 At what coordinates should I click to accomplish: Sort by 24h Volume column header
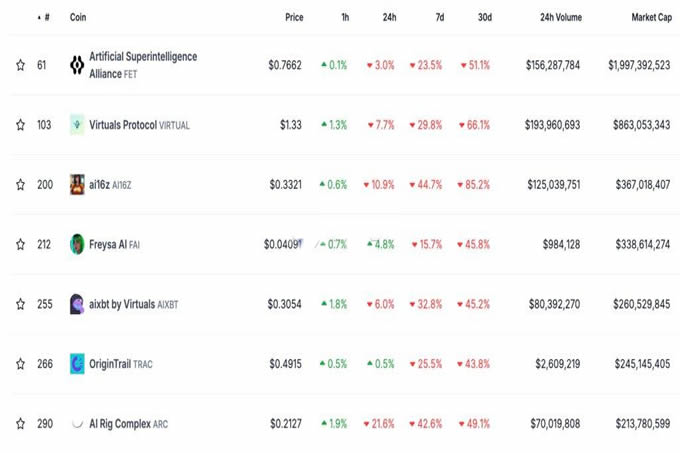pyautogui.click(x=560, y=18)
